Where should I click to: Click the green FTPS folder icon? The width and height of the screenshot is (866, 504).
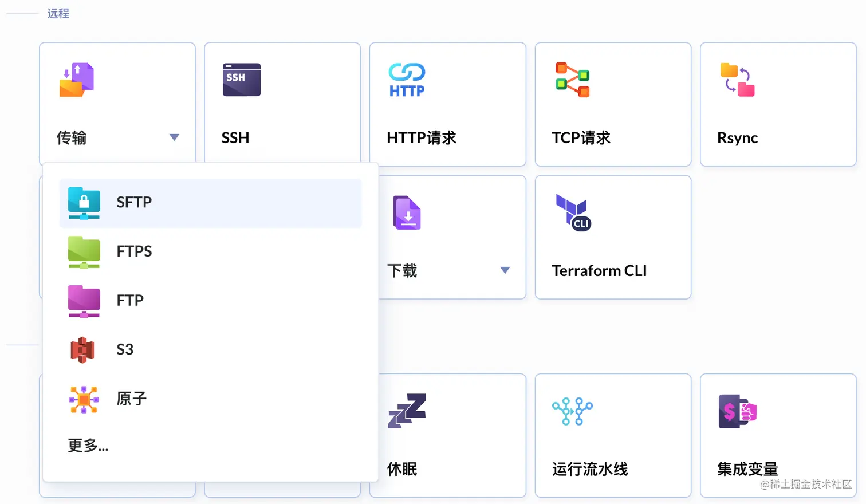click(84, 252)
